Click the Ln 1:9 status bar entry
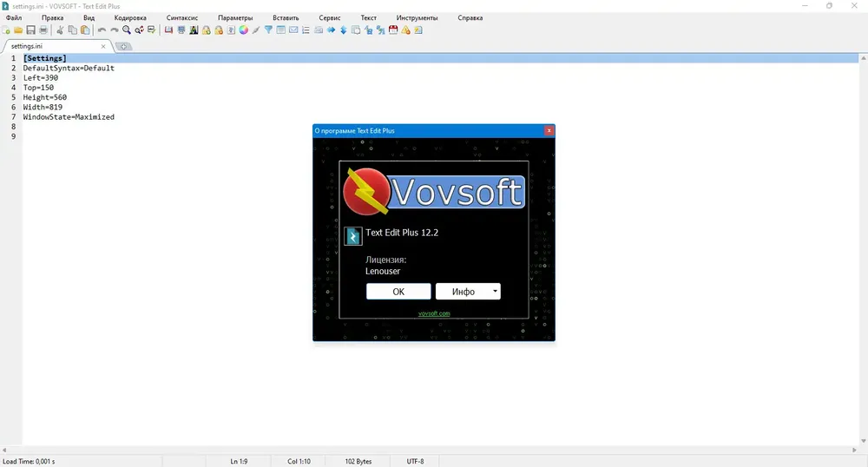Image resolution: width=868 pixels, height=467 pixels. [x=239, y=461]
